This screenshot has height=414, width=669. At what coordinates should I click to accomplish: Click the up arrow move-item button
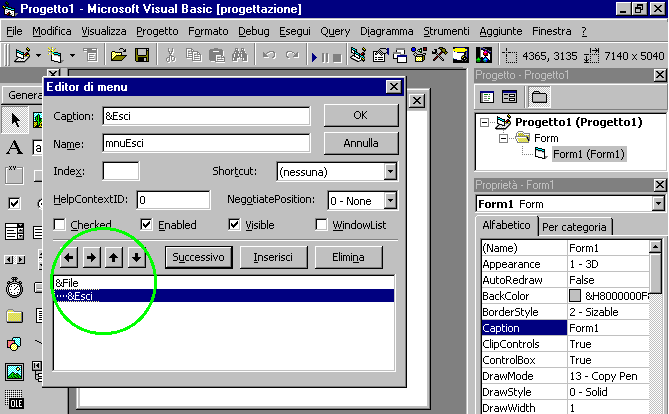click(x=113, y=257)
